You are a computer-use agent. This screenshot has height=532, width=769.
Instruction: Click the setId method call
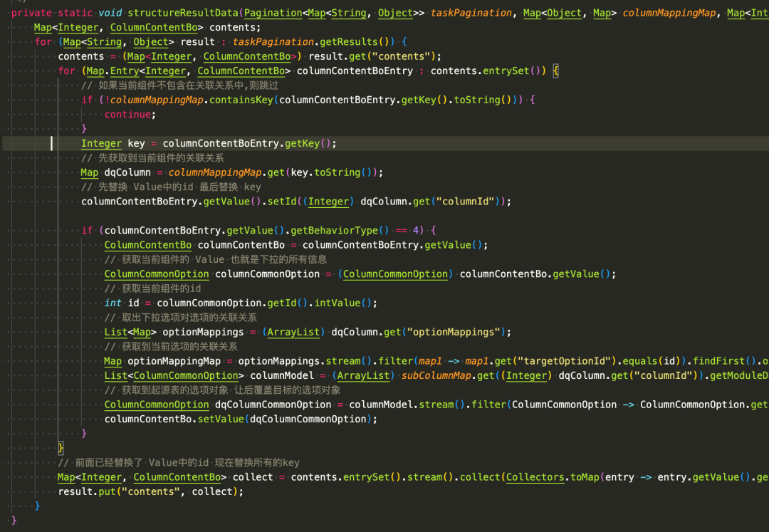(x=282, y=201)
